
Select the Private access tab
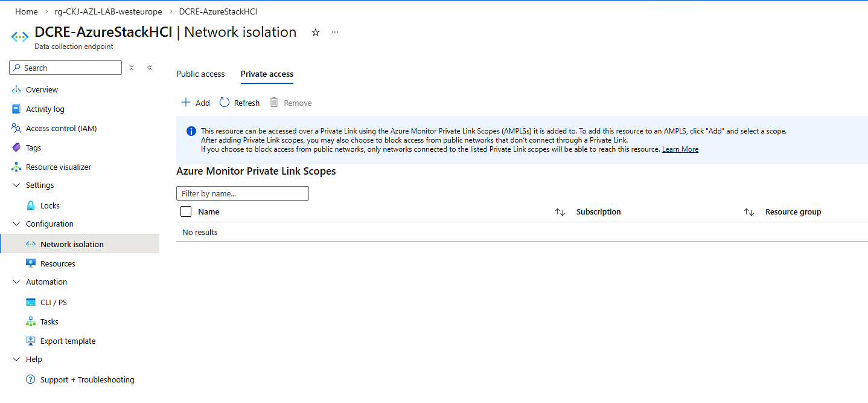click(267, 74)
